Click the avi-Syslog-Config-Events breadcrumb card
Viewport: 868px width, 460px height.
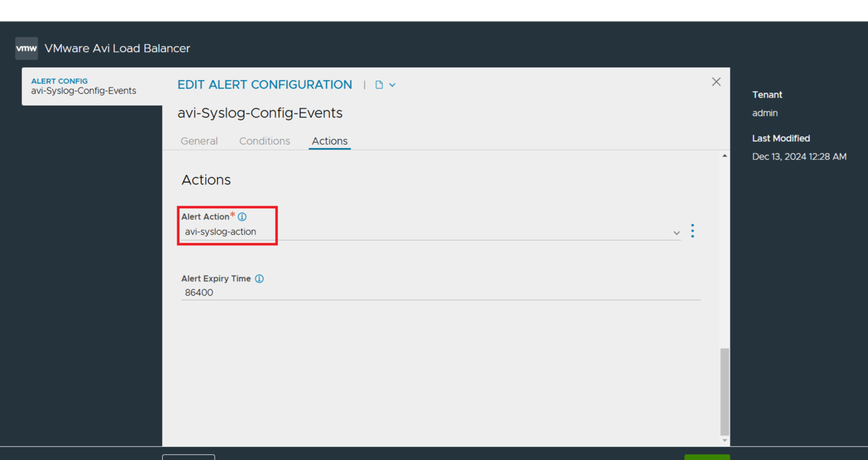coord(93,86)
